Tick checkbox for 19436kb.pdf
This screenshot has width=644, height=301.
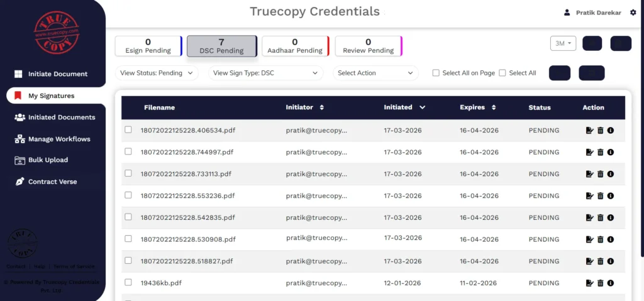tap(128, 283)
